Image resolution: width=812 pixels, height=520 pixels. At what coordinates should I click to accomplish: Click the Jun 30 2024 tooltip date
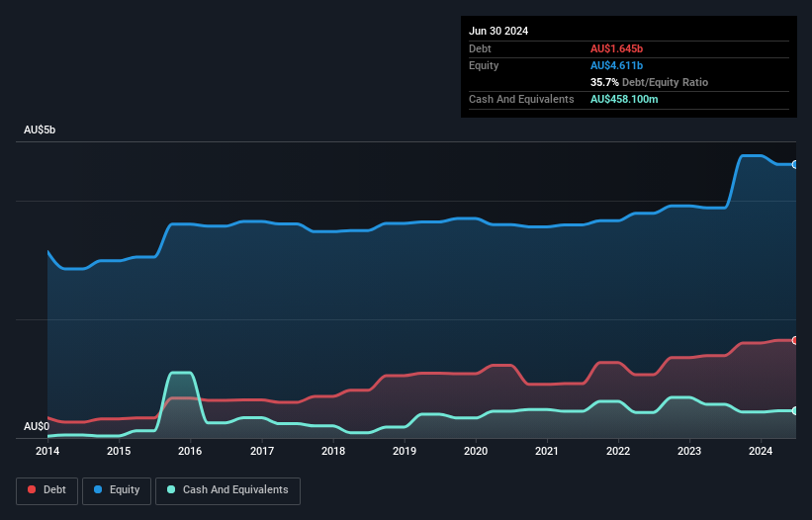[498, 31]
